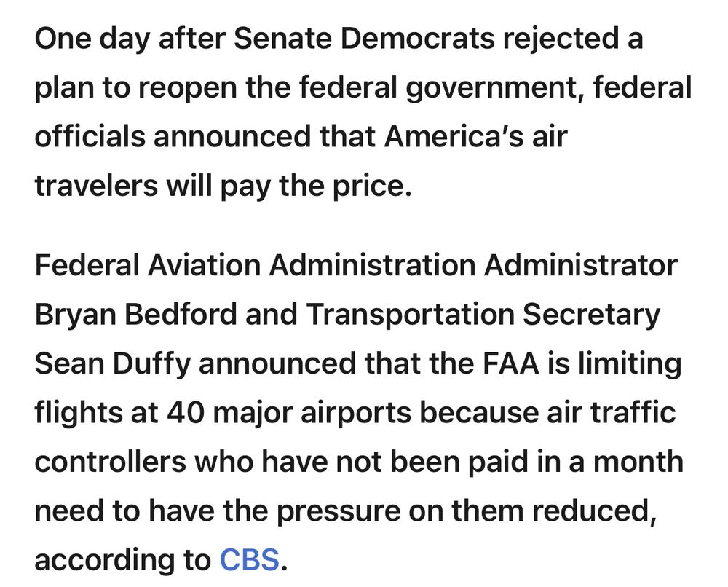Click the word 'pressure' in second paragraph
Screen dimensions: 728x587
click(x=339, y=512)
